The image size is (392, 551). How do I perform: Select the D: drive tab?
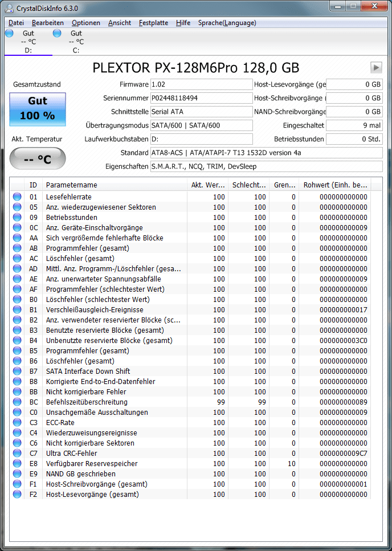pyautogui.click(x=28, y=42)
